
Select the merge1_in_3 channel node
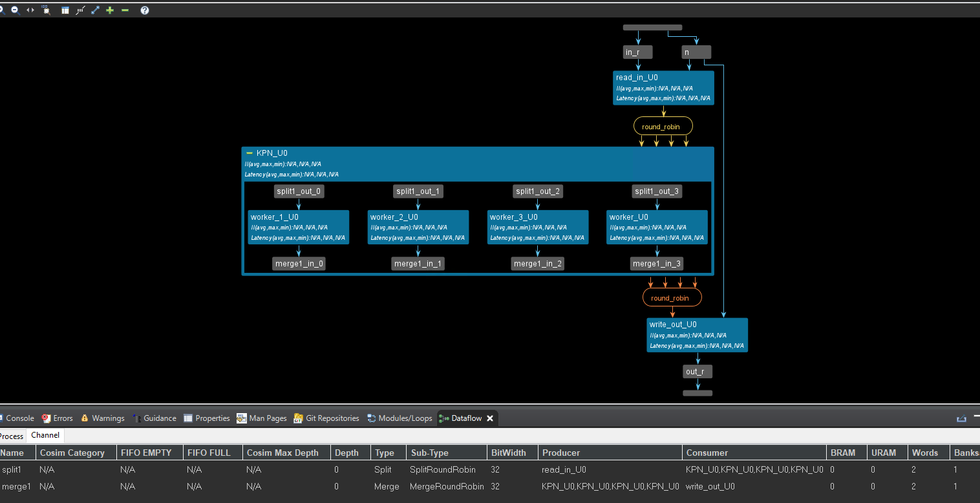657,263
